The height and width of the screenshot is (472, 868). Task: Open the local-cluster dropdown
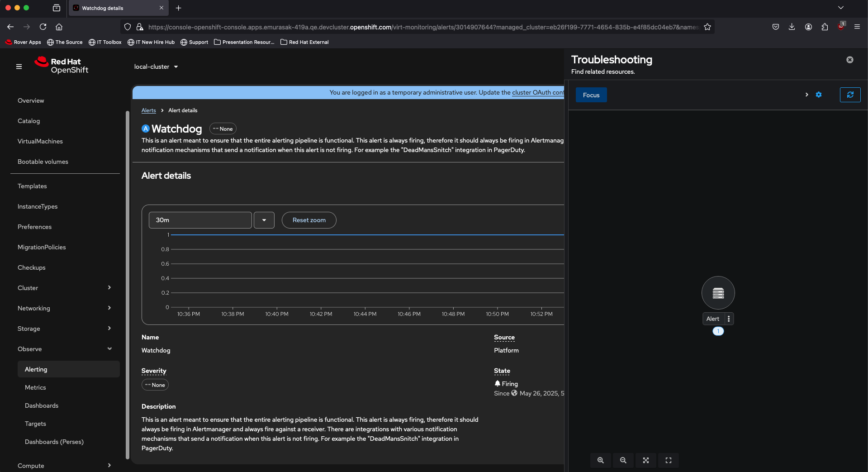tap(156, 67)
